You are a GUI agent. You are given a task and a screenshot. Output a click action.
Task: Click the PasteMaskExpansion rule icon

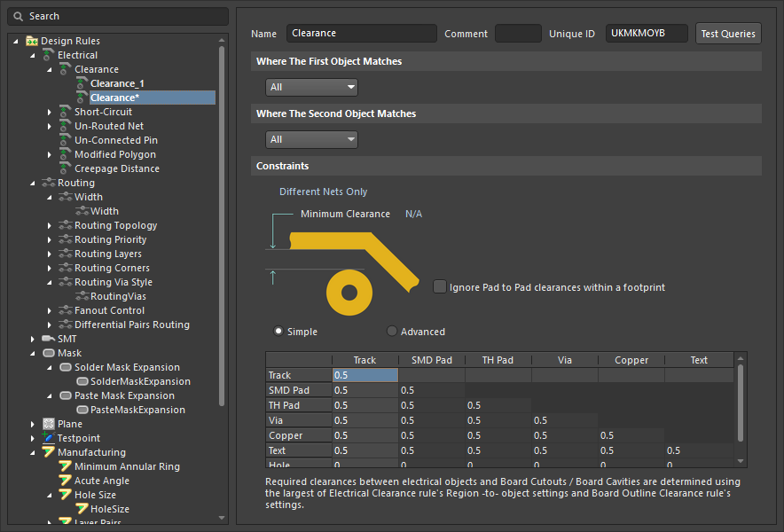(82, 410)
